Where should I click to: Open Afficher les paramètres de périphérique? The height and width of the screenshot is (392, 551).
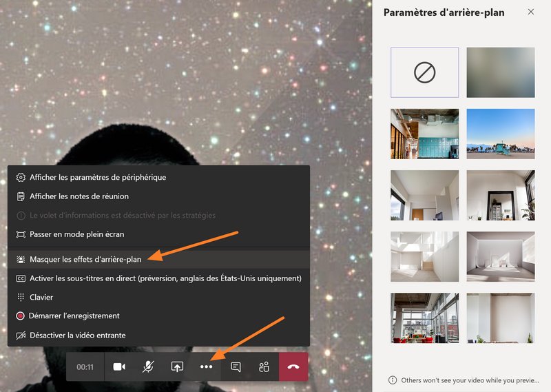pyautogui.click(x=158, y=177)
